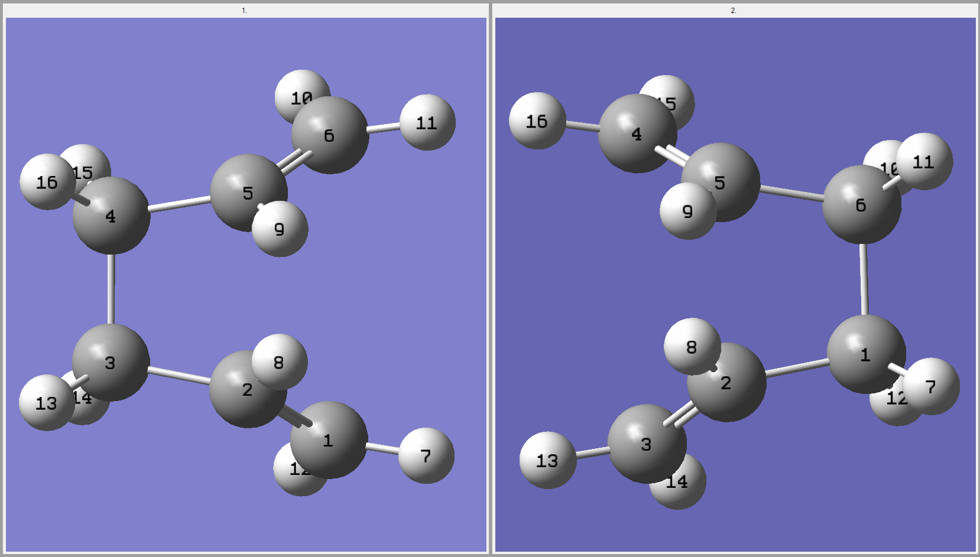Select carbon atom 3 in pane 2
This screenshot has height=557, width=980.
647,444
